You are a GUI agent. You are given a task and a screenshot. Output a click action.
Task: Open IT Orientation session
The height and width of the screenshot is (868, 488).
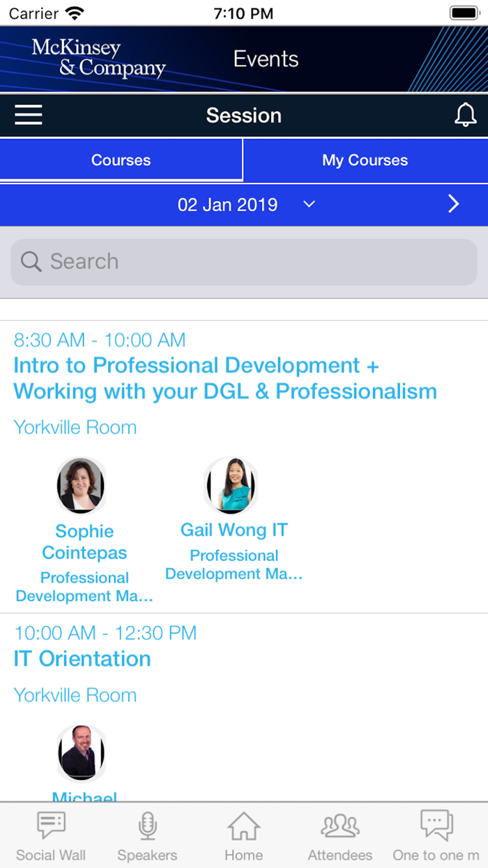pyautogui.click(x=82, y=659)
